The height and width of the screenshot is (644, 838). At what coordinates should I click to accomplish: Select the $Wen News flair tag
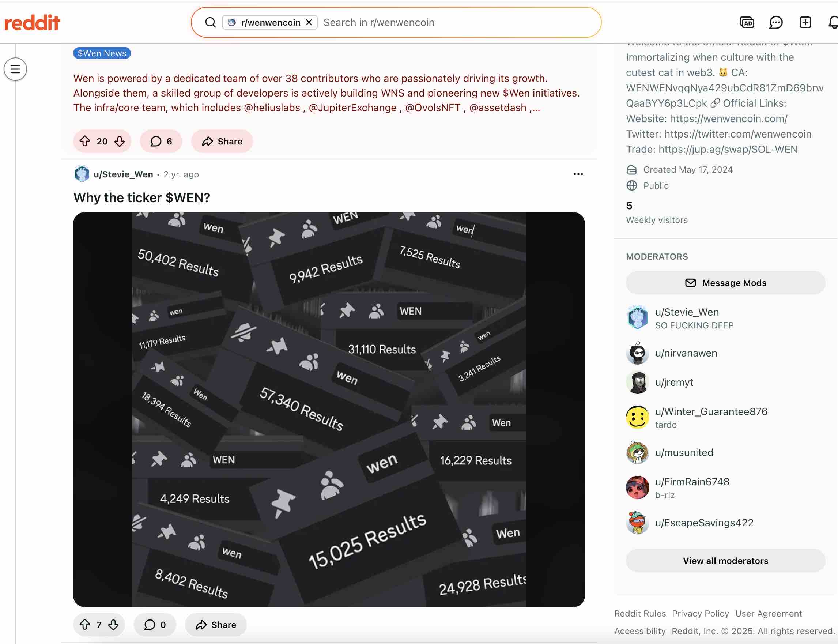[x=102, y=53]
